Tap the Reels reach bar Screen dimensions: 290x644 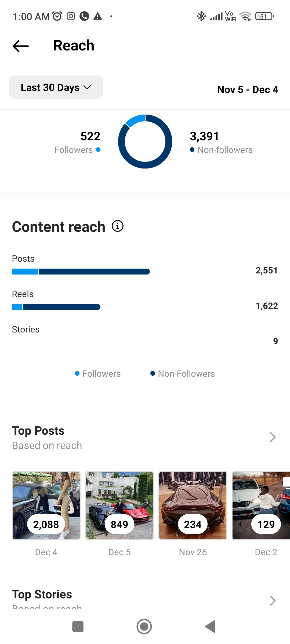click(x=56, y=307)
